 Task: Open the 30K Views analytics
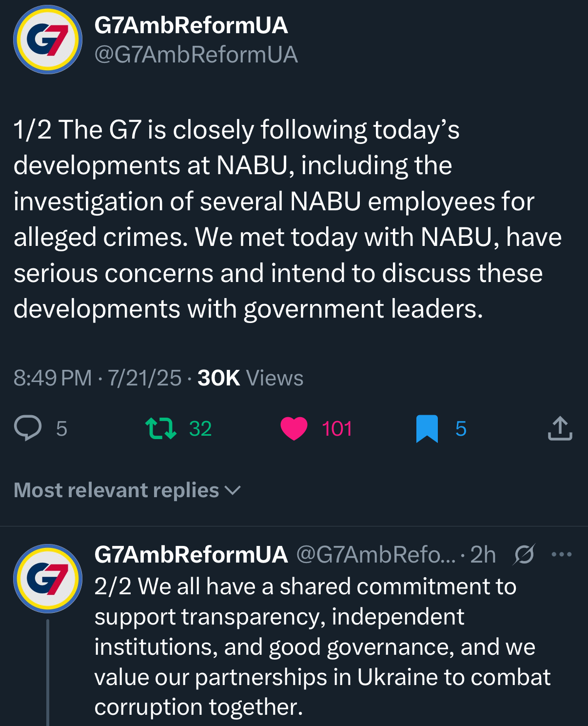(250, 378)
